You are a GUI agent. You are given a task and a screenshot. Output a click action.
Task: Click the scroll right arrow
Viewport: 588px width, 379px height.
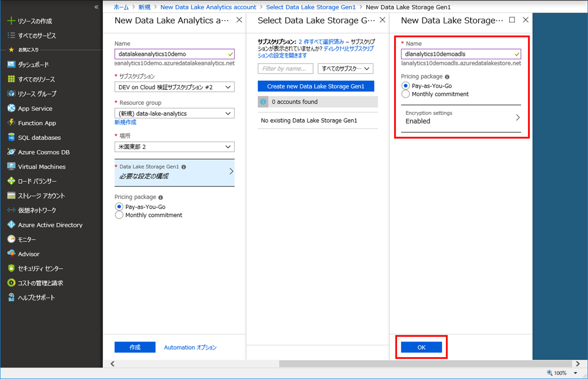pyautogui.click(x=578, y=364)
